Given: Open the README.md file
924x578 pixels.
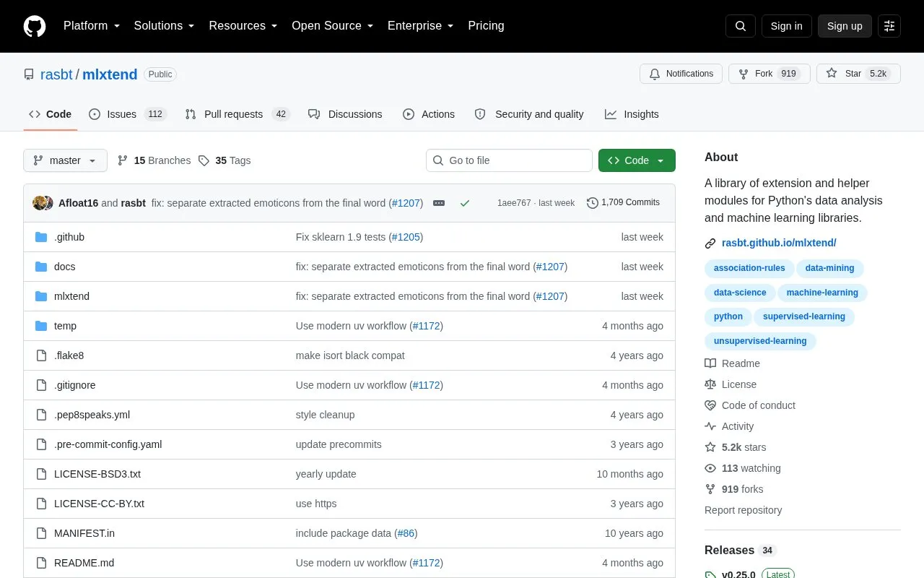Looking at the screenshot, I should [84, 563].
